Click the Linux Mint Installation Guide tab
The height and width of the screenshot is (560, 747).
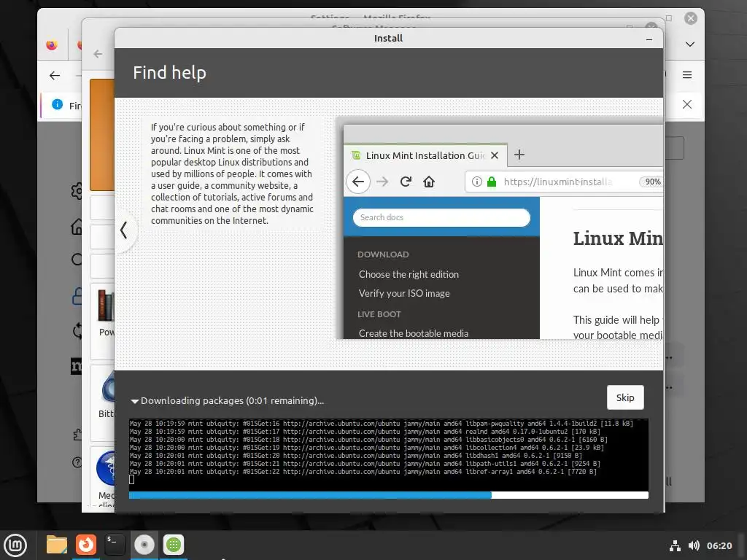(x=425, y=155)
